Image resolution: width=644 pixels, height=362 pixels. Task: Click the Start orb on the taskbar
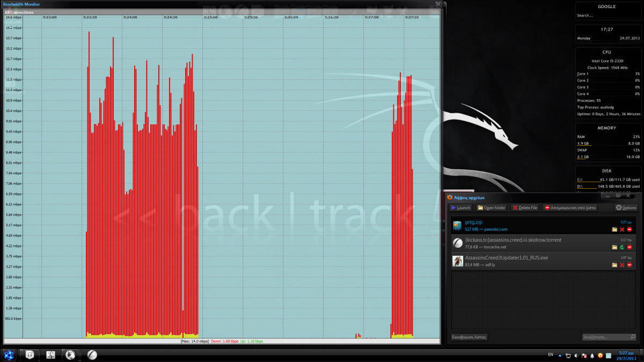tap(9, 354)
